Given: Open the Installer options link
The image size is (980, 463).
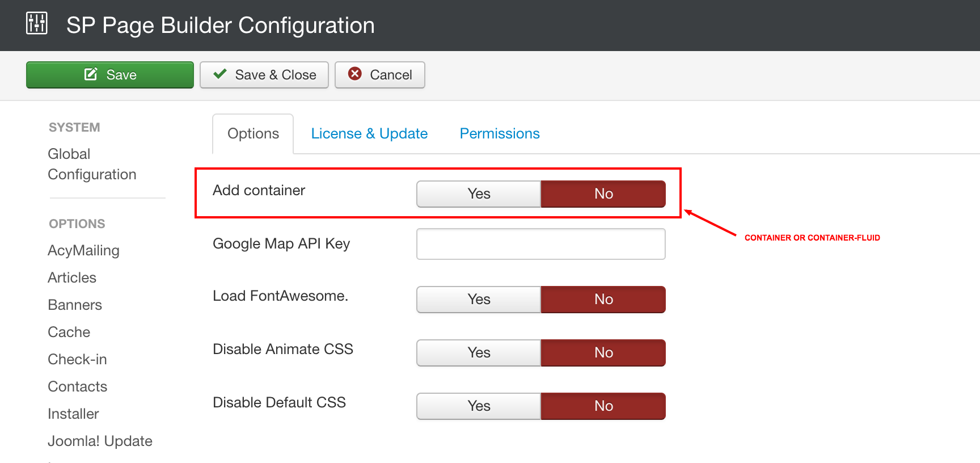Looking at the screenshot, I should [x=73, y=414].
